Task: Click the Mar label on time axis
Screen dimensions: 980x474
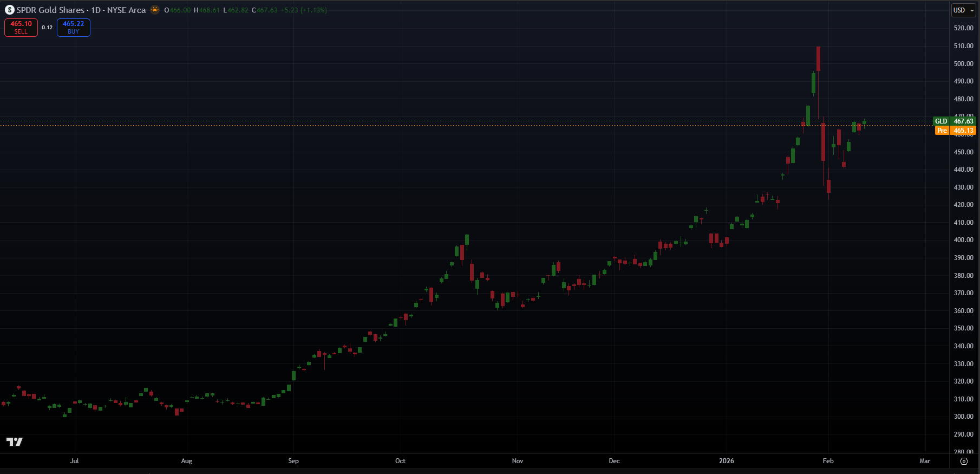Action: pos(925,461)
